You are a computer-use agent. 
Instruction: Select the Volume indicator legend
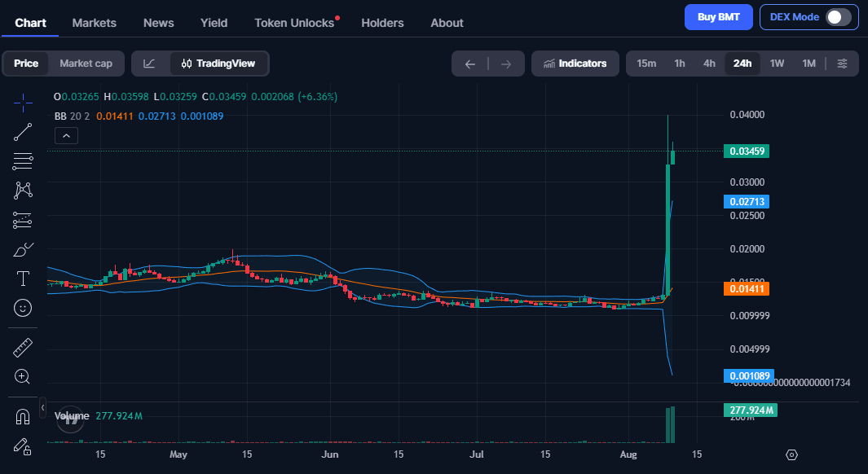72,415
